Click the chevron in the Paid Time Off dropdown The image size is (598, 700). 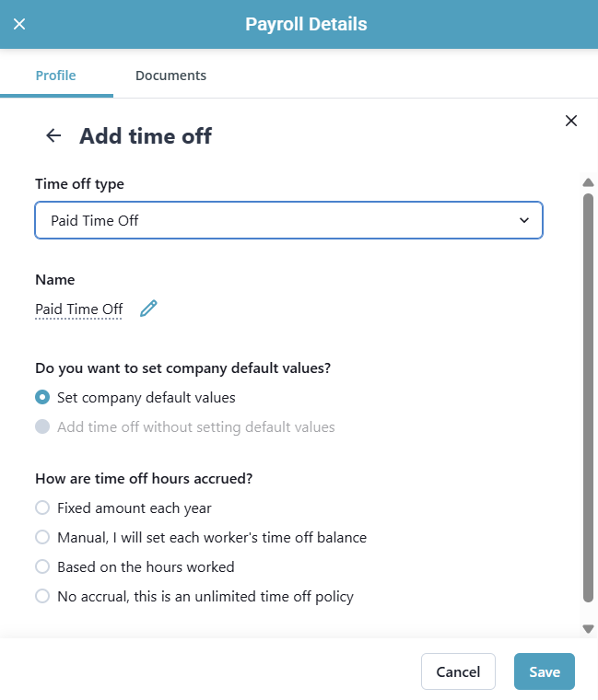click(x=524, y=221)
